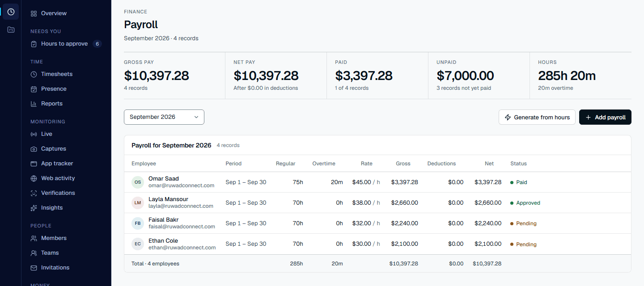The height and width of the screenshot is (286, 644).
Task: Click the Web activity globe icon
Action: pyautogui.click(x=34, y=178)
